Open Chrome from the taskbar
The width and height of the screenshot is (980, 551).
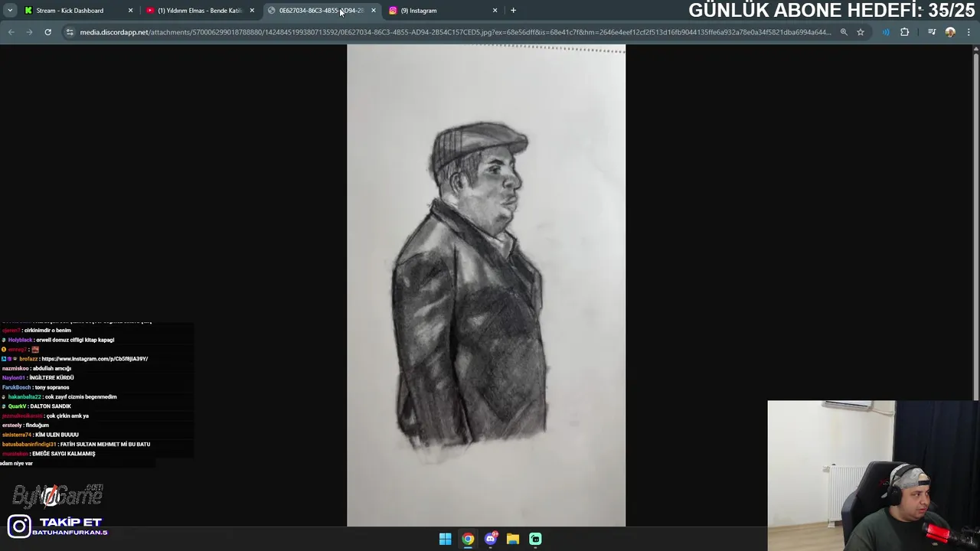468,539
